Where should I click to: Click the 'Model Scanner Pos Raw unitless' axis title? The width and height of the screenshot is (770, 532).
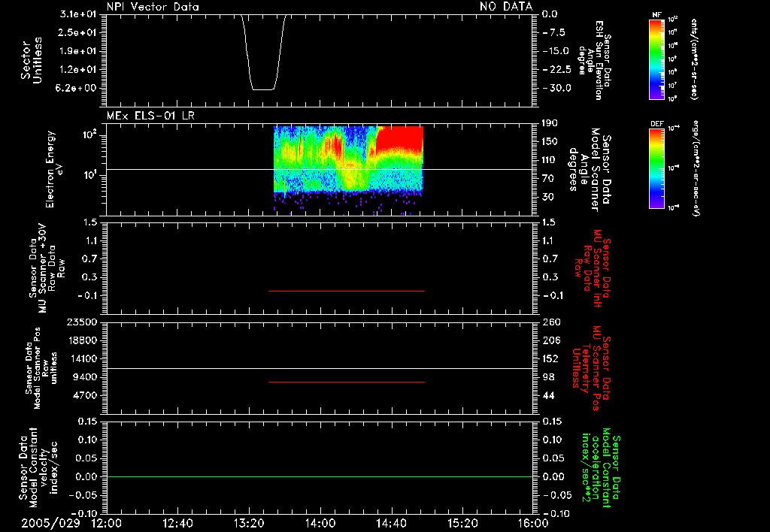[41, 368]
